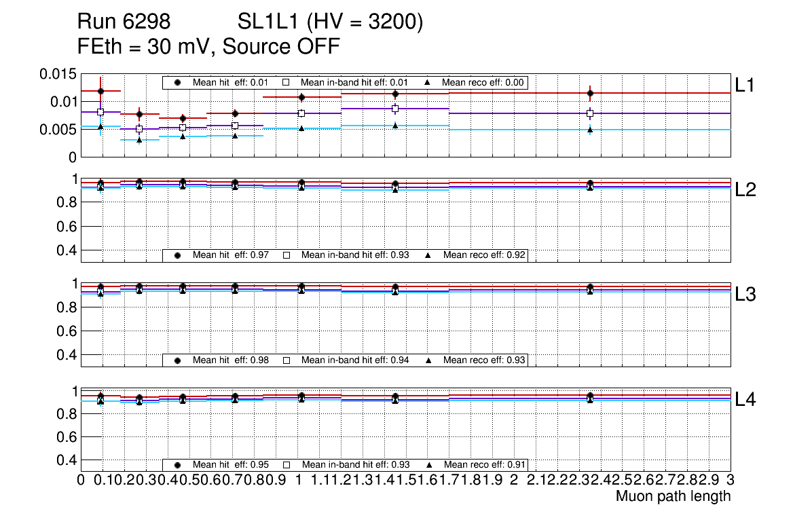Click the filled circle marker in the L2 legend
812x524 pixels.
tap(178, 255)
